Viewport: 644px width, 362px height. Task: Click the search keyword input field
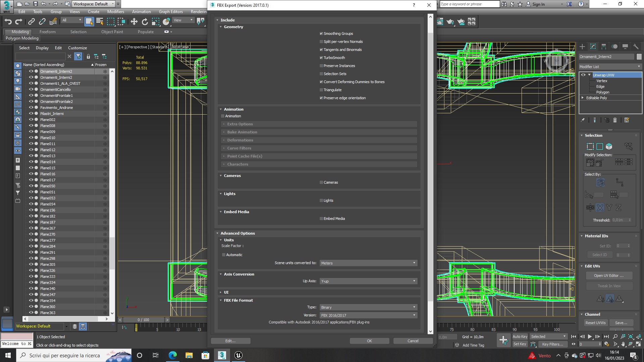(469, 4)
